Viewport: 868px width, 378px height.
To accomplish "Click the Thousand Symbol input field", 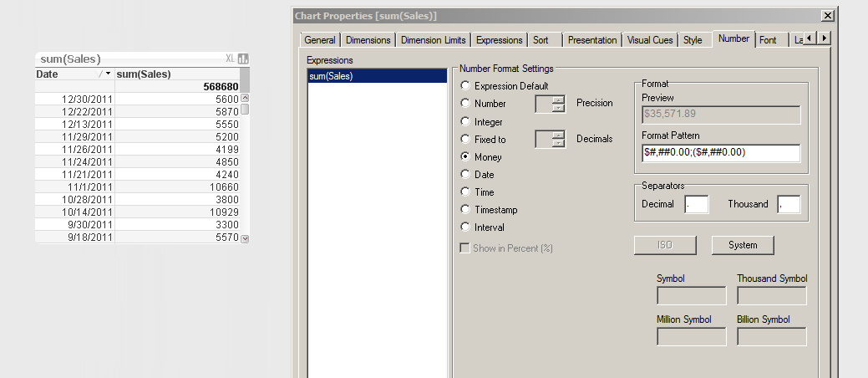I will pos(772,296).
